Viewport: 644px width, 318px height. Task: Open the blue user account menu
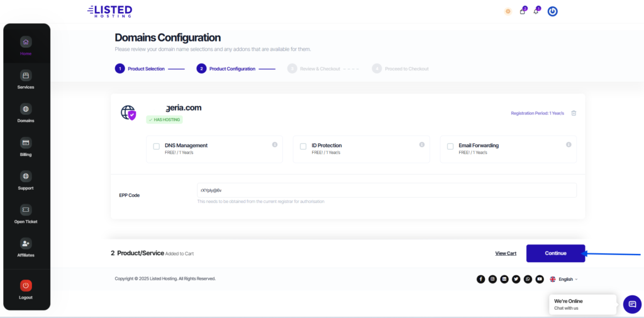click(552, 11)
